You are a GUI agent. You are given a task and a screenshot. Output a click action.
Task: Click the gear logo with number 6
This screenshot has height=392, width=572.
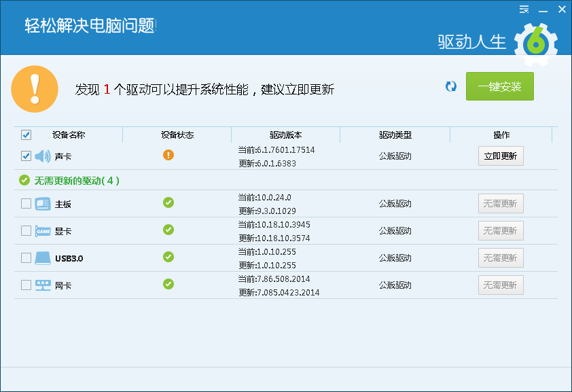click(x=535, y=44)
